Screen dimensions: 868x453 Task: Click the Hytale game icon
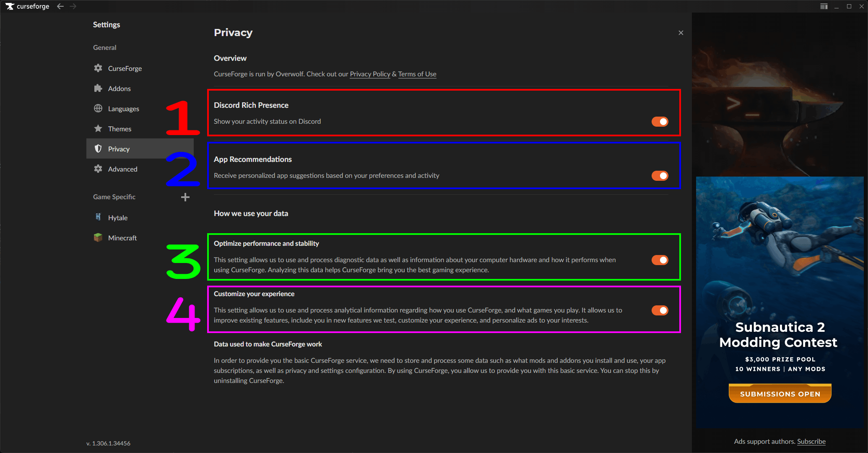click(x=98, y=217)
